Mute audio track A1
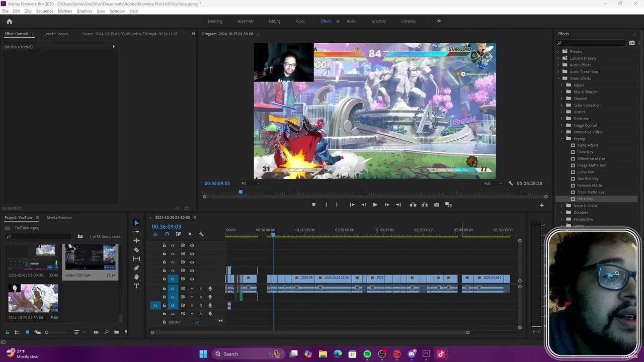This screenshot has width=644, height=362. pos(192,289)
